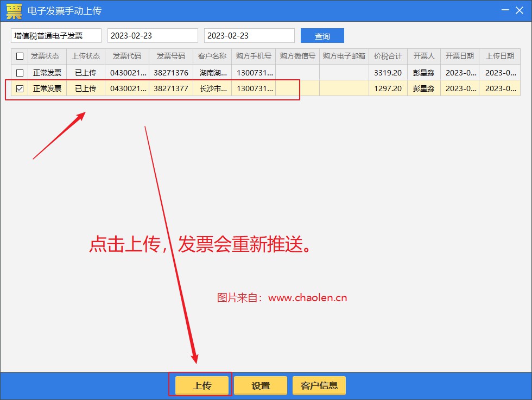The width and height of the screenshot is (532, 400).
Task: Click invoice code 0430021... in 38271377 row
Action: tap(128, 88)
